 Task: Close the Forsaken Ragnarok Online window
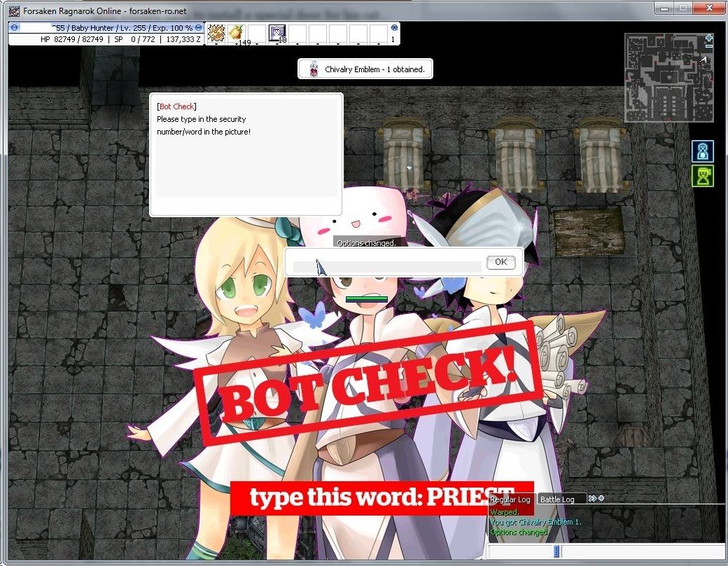[x=709, y=8]
